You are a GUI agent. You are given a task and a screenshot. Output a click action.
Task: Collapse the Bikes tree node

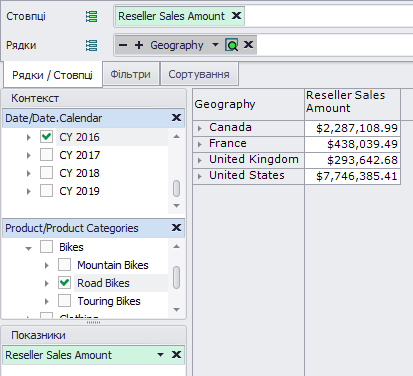[x=29, y=248]
